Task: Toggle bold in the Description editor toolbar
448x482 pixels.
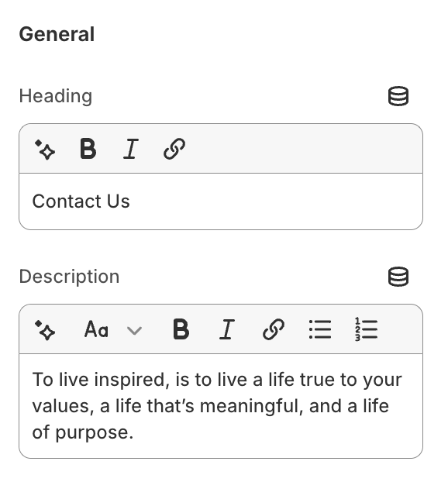Action: coord(181,329)
